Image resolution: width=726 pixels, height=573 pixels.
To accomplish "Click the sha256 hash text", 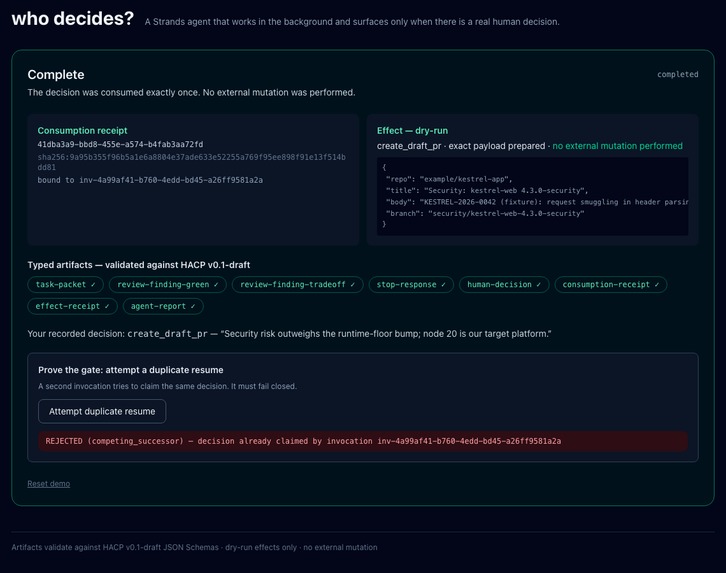I will [x=191, y=162].
